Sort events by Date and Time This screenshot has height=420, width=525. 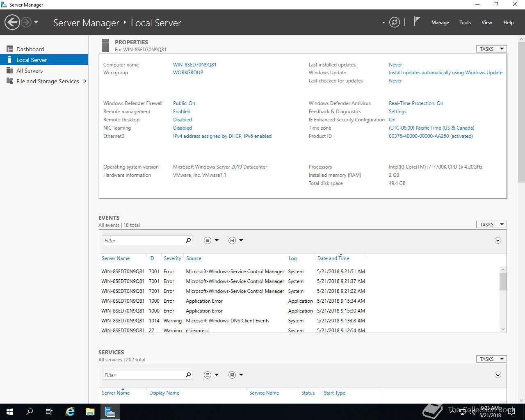click(333, 258)
